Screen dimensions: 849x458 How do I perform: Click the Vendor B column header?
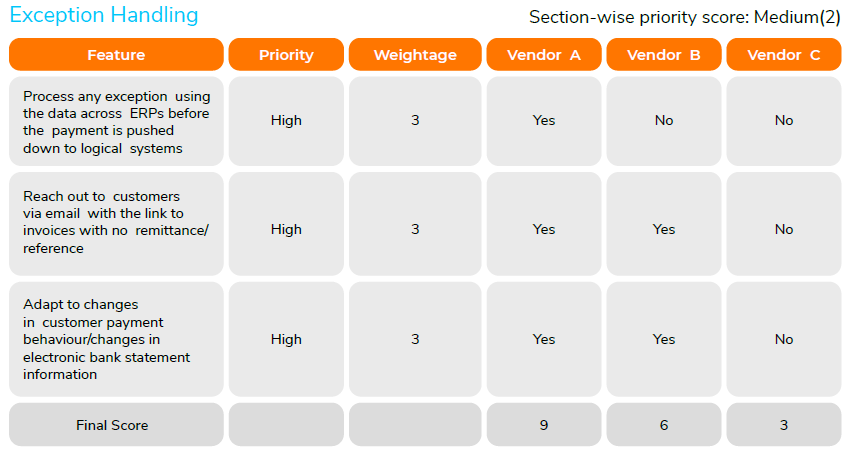pyautogui.click(x=664, y=55)
